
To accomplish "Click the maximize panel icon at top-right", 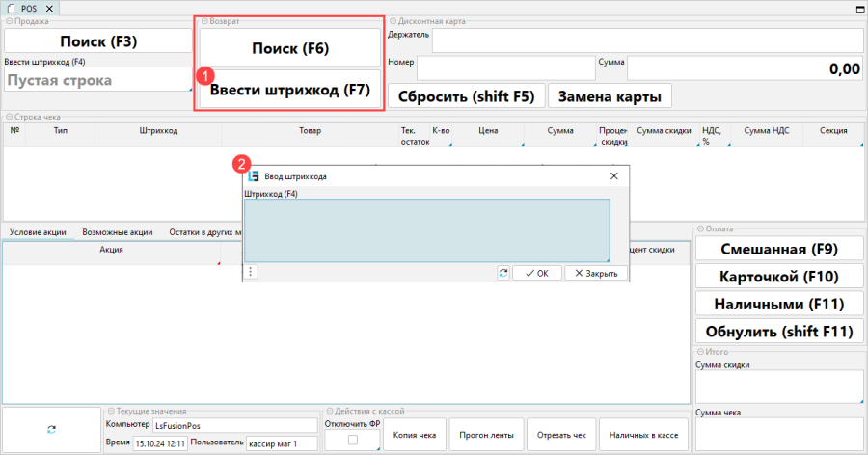I will tap(858, 8).
